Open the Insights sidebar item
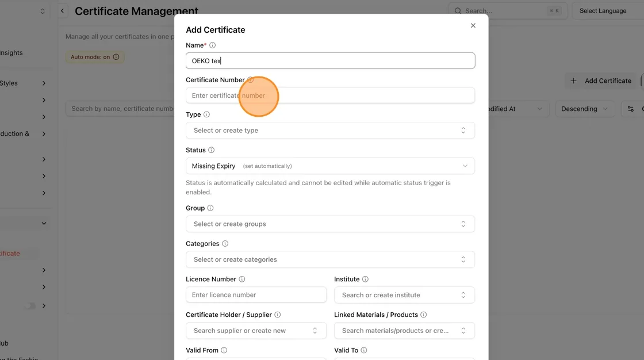 pos(11,52)
